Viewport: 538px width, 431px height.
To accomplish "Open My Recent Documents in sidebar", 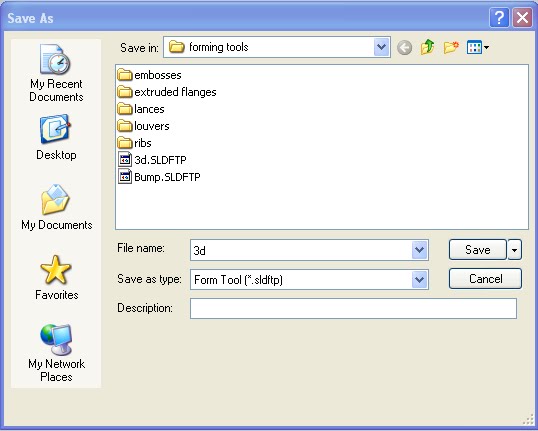I will point(56,73).
